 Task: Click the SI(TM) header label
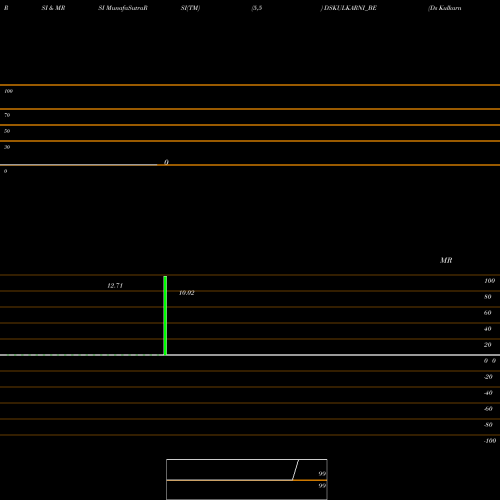(190, 8)
